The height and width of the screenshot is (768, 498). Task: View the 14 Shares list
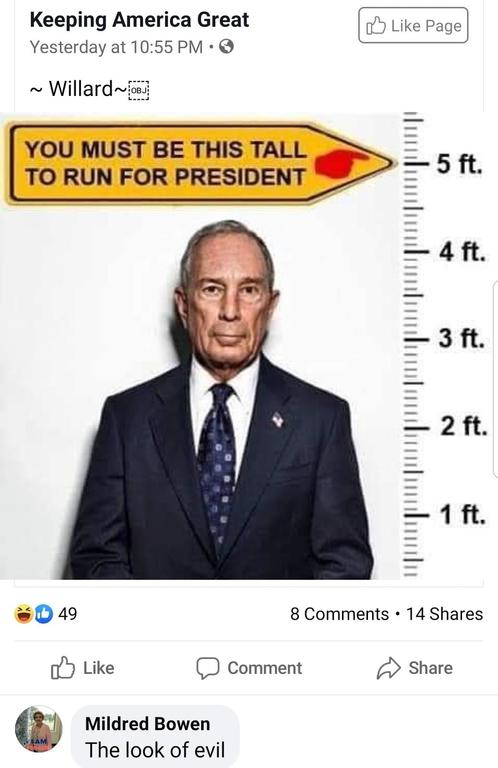pos(445,614)
